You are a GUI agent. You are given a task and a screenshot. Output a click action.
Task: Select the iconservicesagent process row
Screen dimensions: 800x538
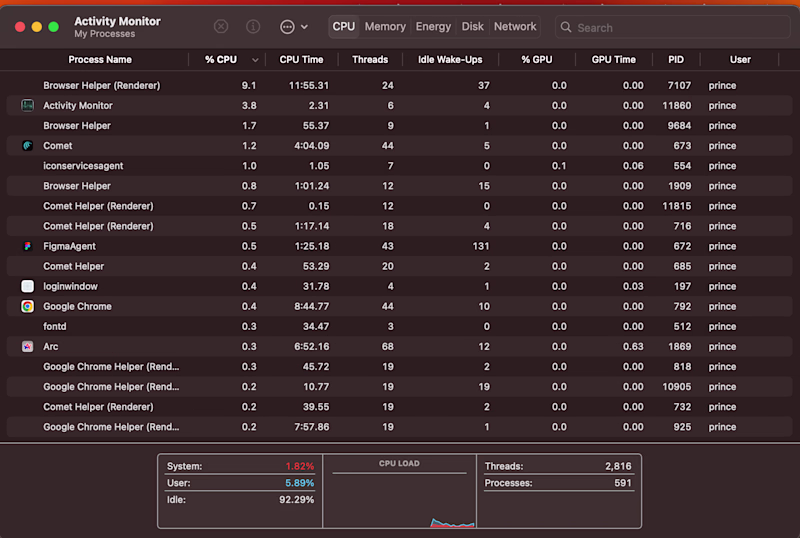tap(399, 166)
